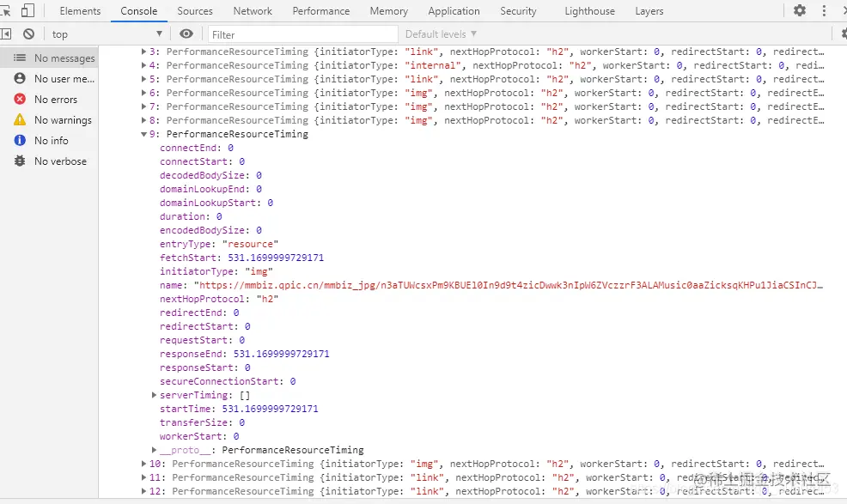Open the Memory tab
Viewport: 847px width, 504px height.
tap(389, 11)
